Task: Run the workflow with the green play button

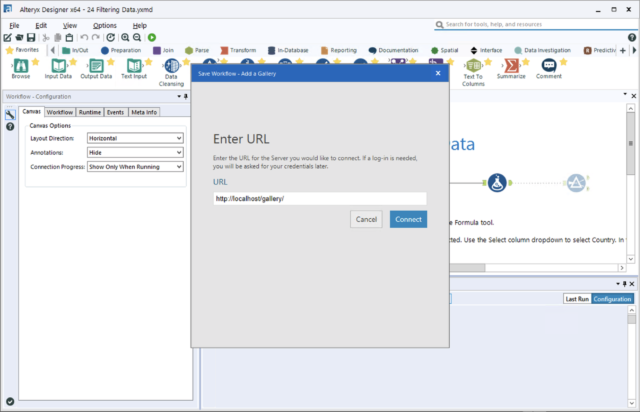Action: 152,38
